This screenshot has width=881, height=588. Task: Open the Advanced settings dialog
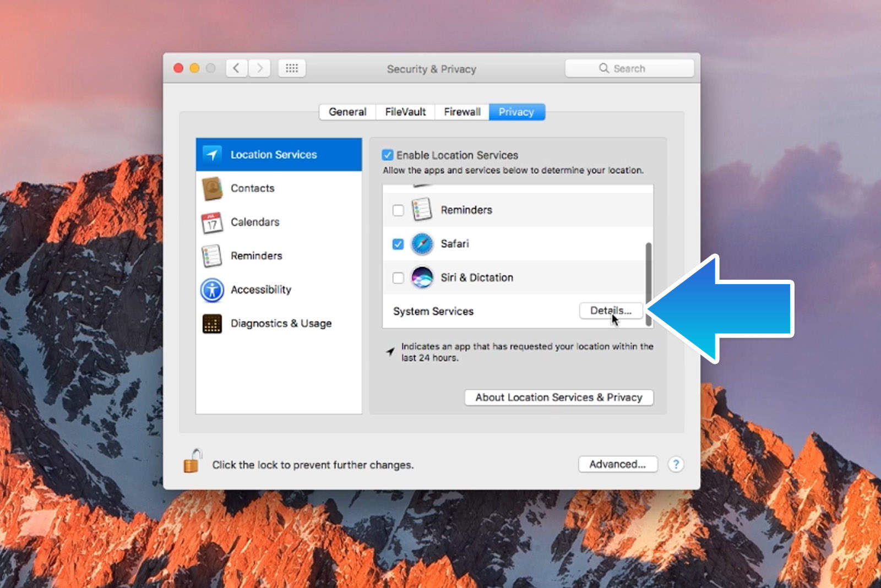pos(617,464)
